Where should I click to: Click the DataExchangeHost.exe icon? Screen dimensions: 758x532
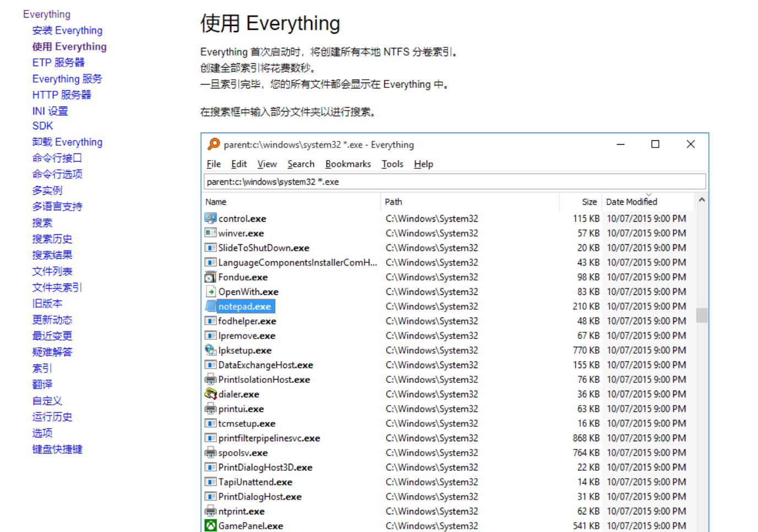(211, 365)
